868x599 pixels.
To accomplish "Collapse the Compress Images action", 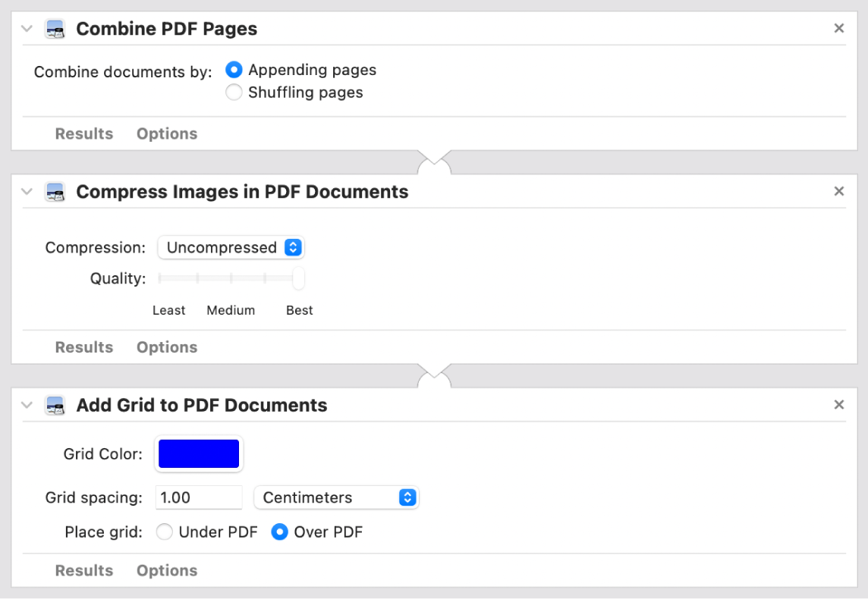I will point(25,192).
